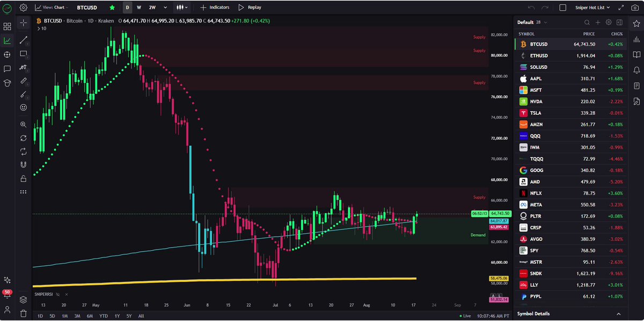Switch to the W weekly timeframe
The width and height of the screenshot is (644, 321).
pos(139,8)
